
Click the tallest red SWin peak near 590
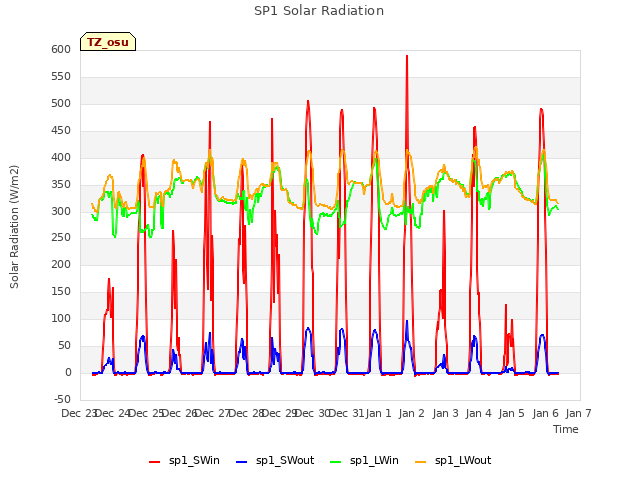pyautogui.click(x=407, y=56)
